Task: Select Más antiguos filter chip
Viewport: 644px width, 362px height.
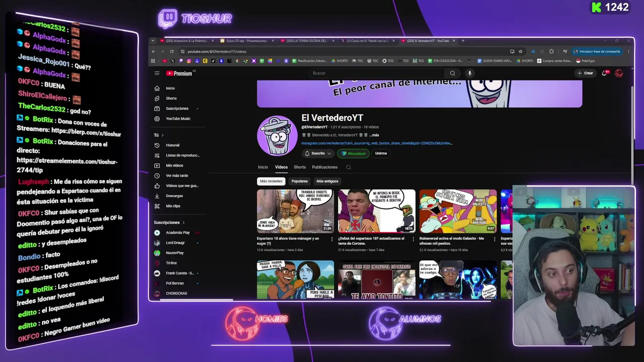Action: (327, 181)
